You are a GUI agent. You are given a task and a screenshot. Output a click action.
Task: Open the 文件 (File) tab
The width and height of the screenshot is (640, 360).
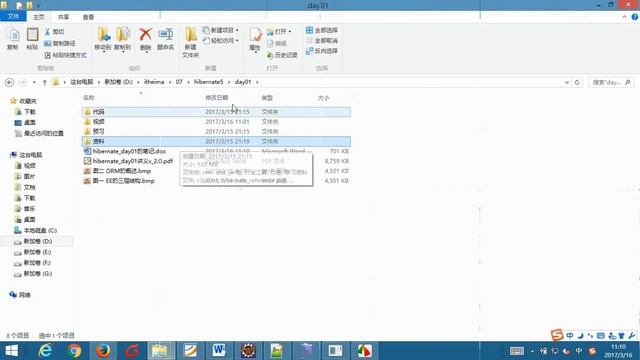pos(13,16)
